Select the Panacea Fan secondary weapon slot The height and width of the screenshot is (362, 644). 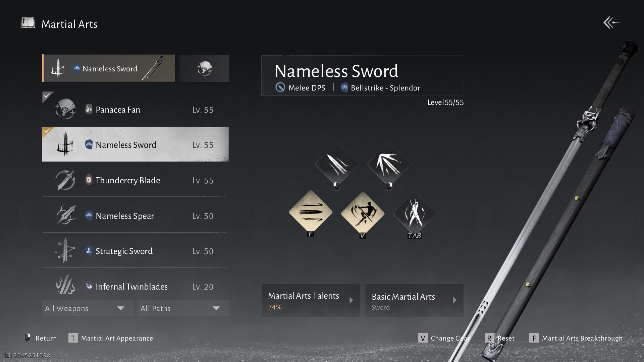[204, 68]
